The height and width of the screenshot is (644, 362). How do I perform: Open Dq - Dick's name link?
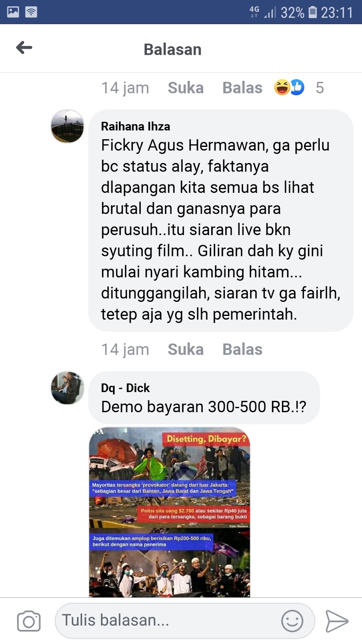pos(125,388)
